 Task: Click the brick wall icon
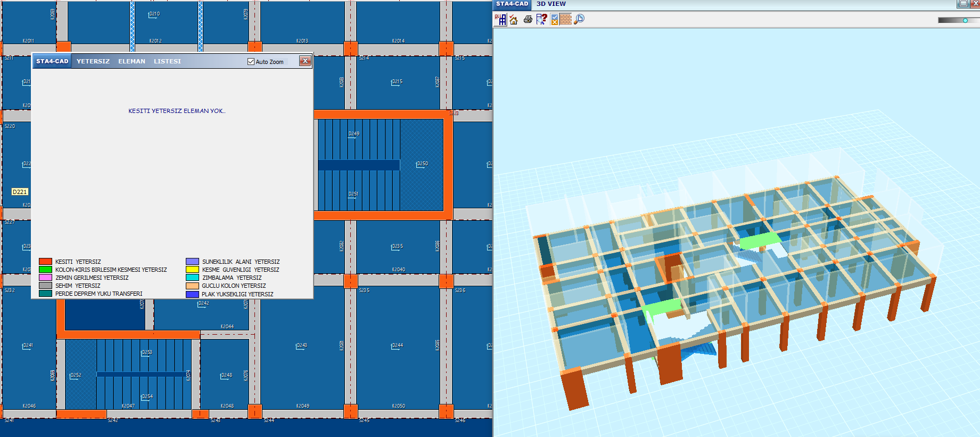pyautogui.click(x=565, y=20)
